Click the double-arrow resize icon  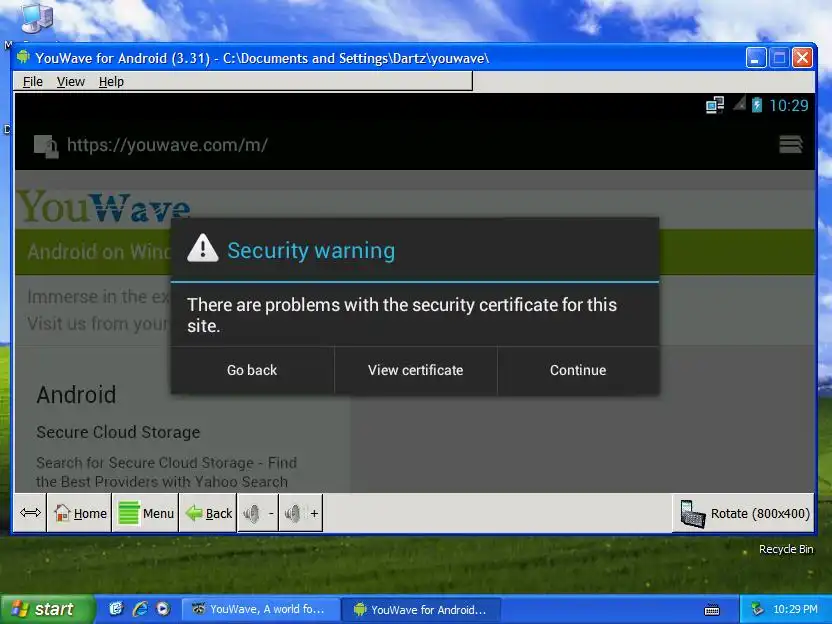tap(30, 513)
